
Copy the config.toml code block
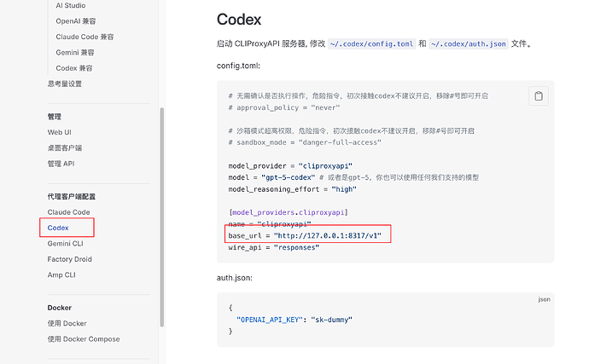click(x=539, y=96)
